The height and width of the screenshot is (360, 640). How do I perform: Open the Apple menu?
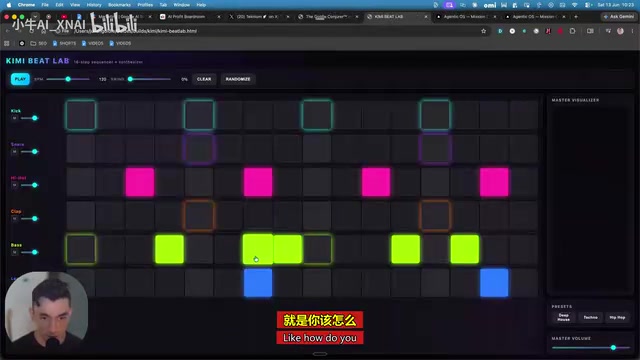click(x=9, y=5)
